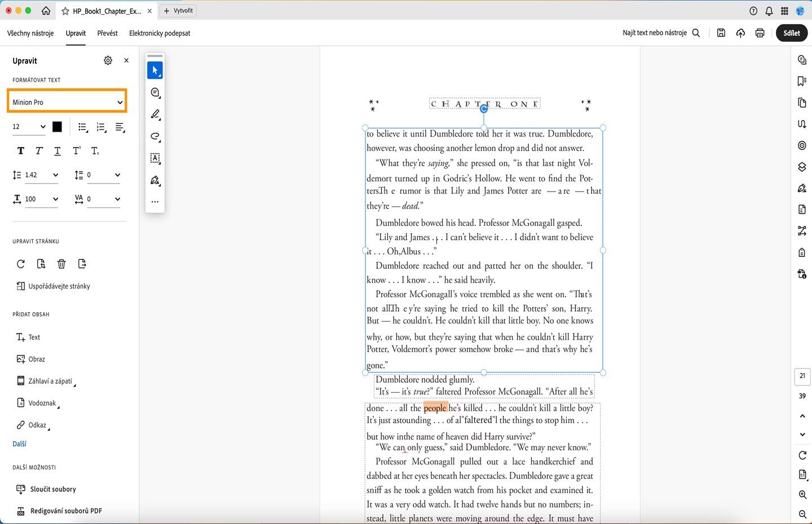Select the arrow selection tool
The width and height of the screenshot is (812, 524).
(155, 70)
